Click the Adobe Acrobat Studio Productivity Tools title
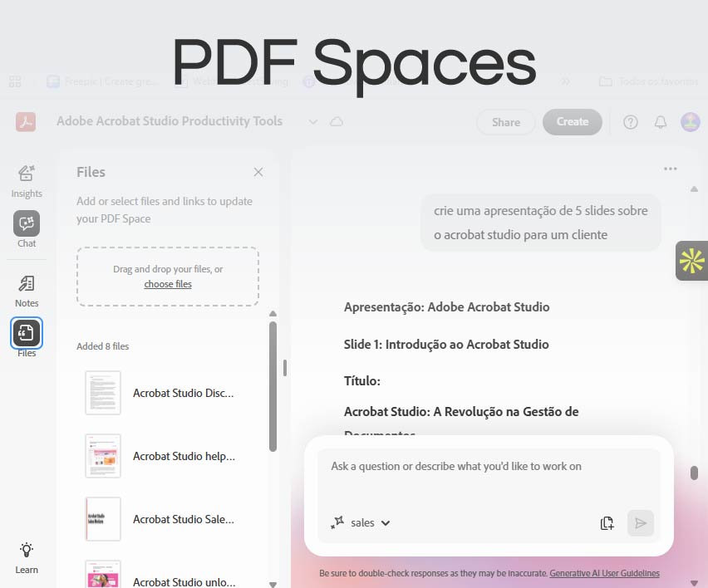Screen dimensions: 708x588 (170, 121)
